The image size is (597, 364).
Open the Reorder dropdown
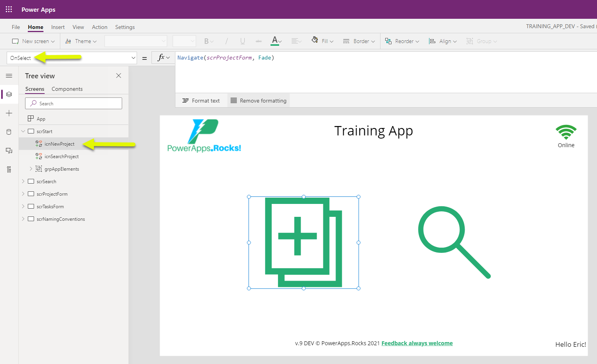point(402,41)
